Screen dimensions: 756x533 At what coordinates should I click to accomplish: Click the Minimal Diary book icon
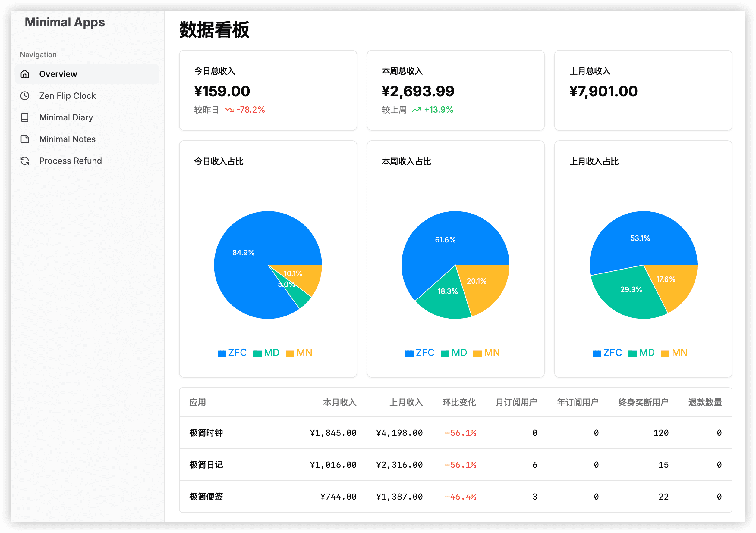25,117
